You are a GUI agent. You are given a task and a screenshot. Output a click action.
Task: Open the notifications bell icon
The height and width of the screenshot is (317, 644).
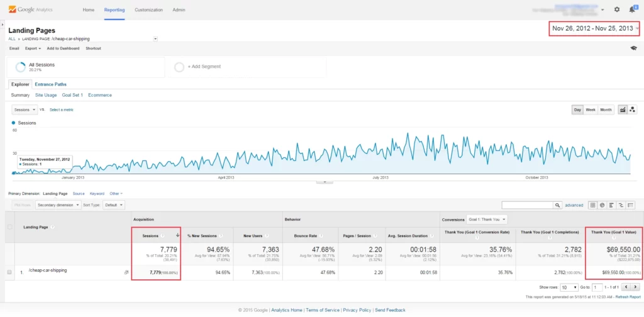[632, 9]
